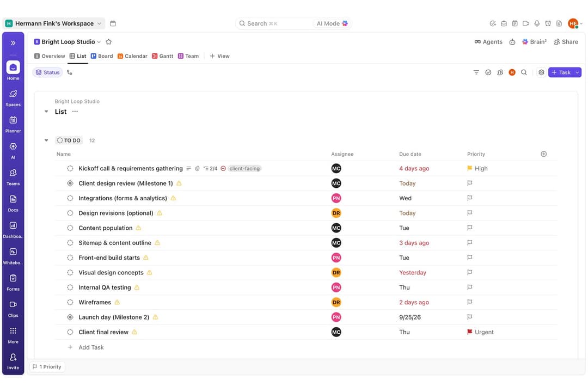This screenshot has height=392, width=588.
Task: Open Whiteboards in the sidebar
Action: (x=13, y=256)
